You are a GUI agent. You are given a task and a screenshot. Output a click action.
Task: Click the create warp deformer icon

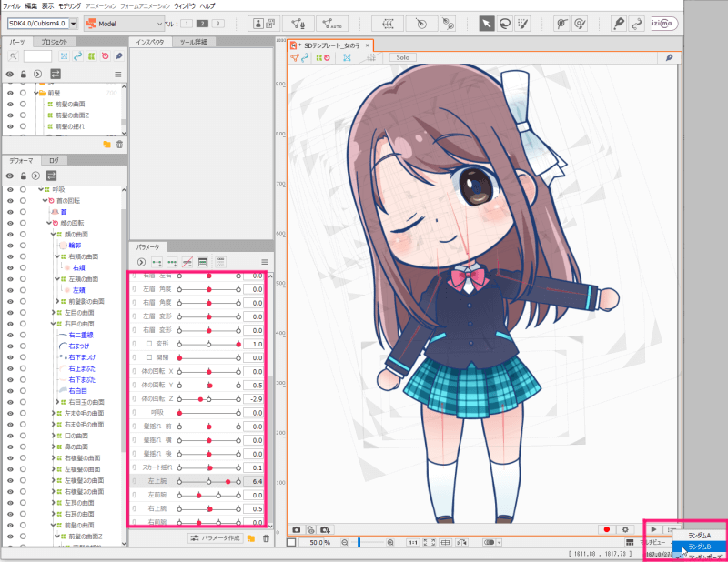(x=388, y=24)
